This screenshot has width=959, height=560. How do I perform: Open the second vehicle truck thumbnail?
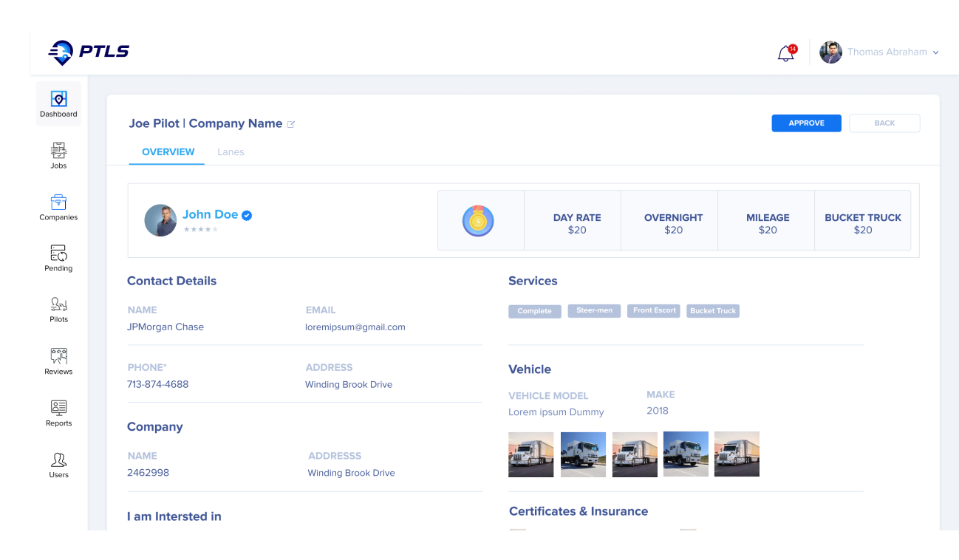583,454
